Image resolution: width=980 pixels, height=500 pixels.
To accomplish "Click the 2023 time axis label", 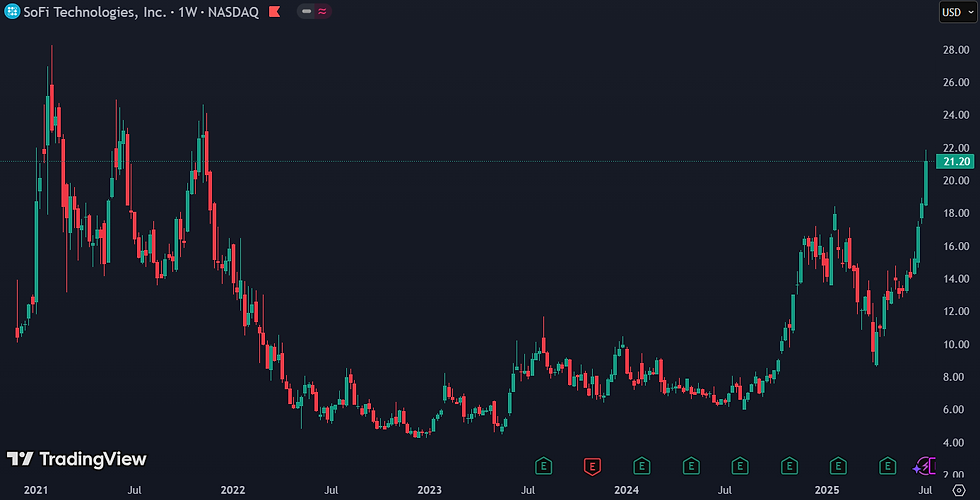I will tap(429, 489).
